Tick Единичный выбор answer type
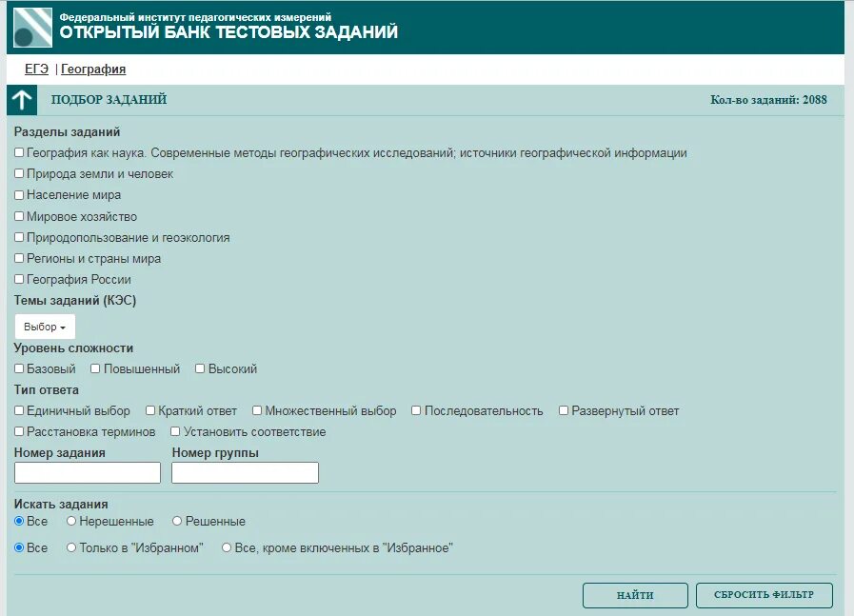Viewport: 854px width, 616px height. 19,410
